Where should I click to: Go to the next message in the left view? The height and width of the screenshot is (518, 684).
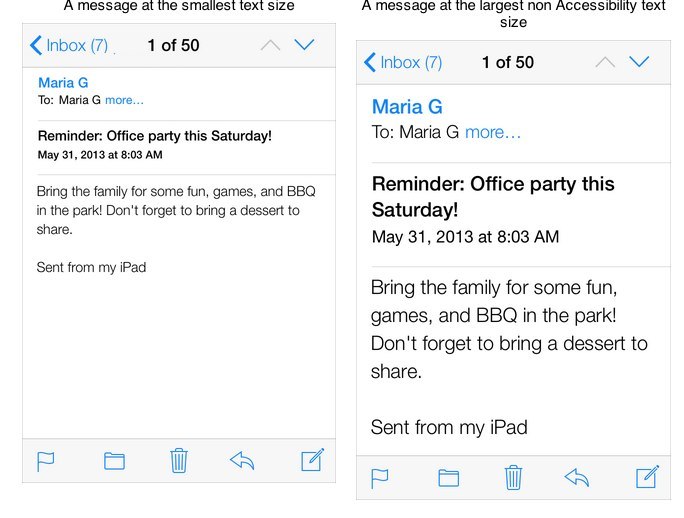click(305, 45)
